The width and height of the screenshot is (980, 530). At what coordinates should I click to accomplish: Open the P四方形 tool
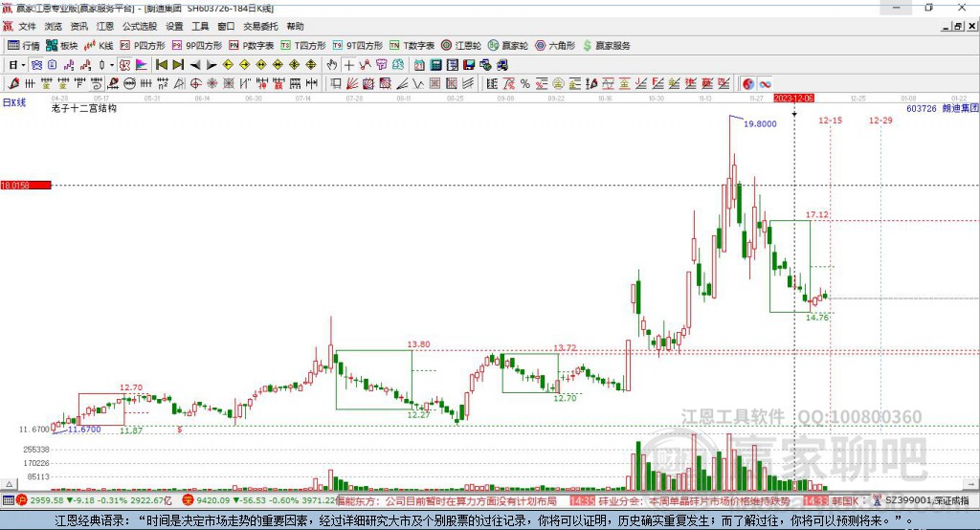tap(143, 46)
